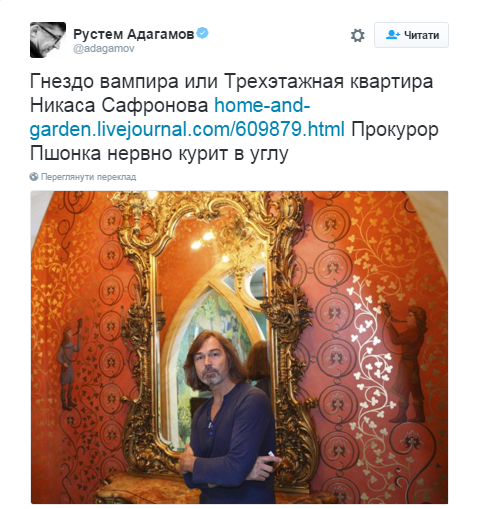Click the blue verified badge icon

point(202,33)
